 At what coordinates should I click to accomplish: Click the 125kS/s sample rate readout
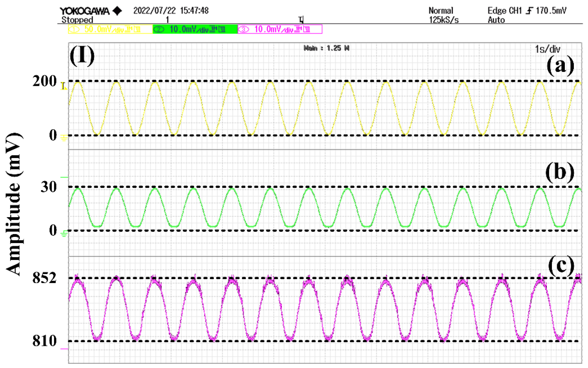tap(443, 20)
